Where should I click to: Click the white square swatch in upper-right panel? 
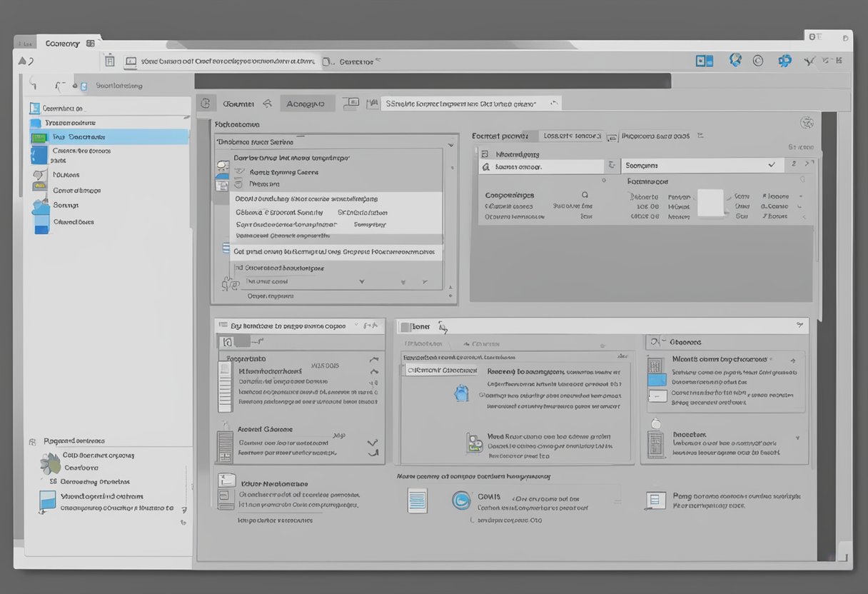pyautogui.click(x=710, y=203)
